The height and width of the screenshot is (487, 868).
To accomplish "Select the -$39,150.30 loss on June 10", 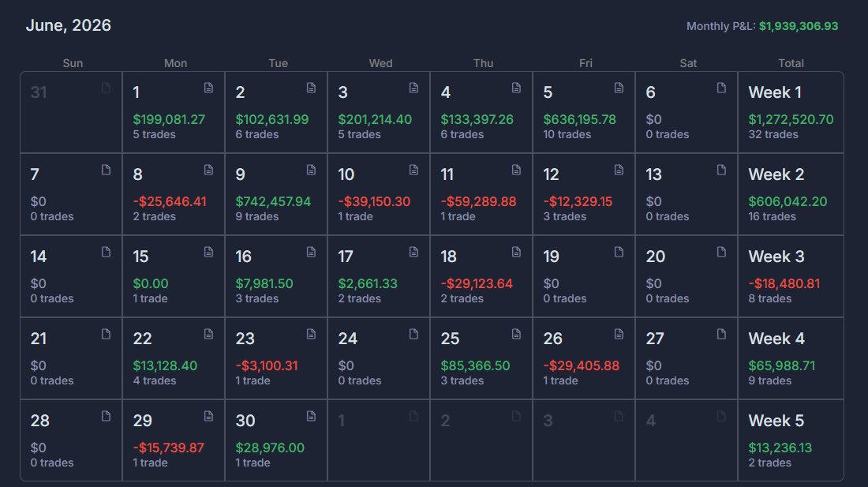I will (x=374, y=201).
